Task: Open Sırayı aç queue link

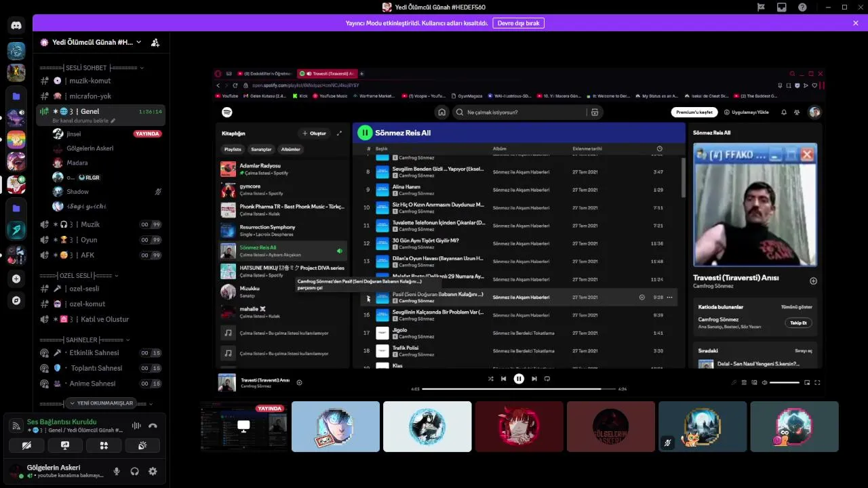Action: pyautogui.click(x=804, y=350)
